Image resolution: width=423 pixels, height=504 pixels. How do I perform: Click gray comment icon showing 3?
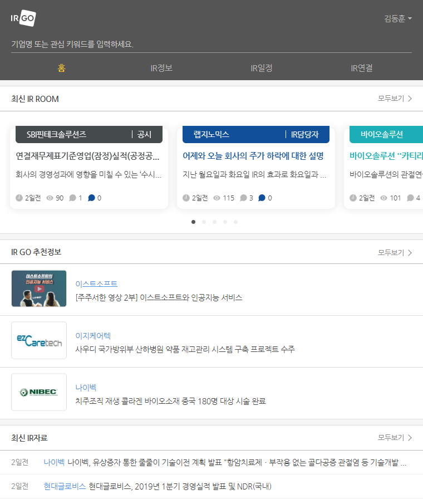pyautogui.click(x=243, y=198)
